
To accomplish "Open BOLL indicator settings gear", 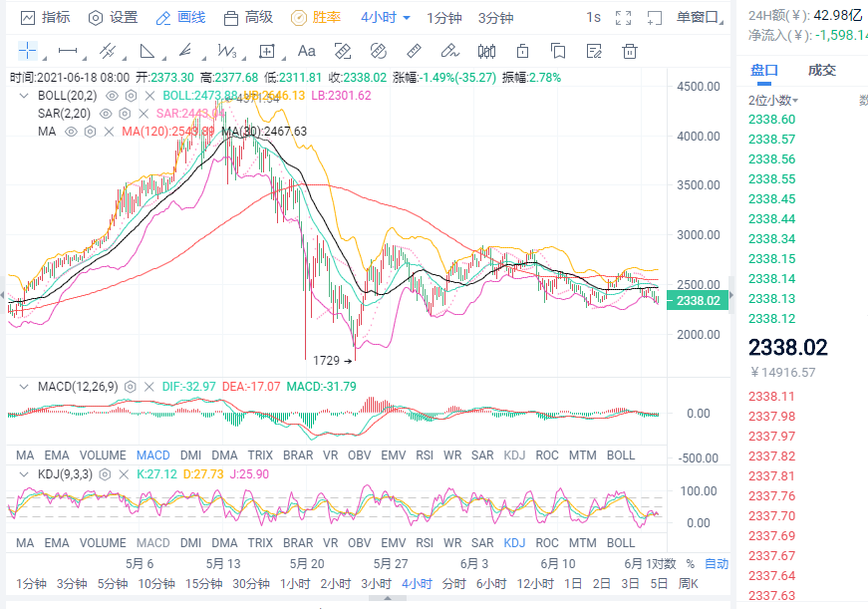I will click(129, 96).
